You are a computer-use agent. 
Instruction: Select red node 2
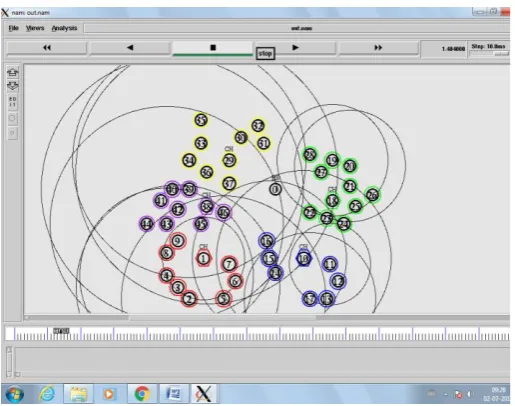coord(189,299)
